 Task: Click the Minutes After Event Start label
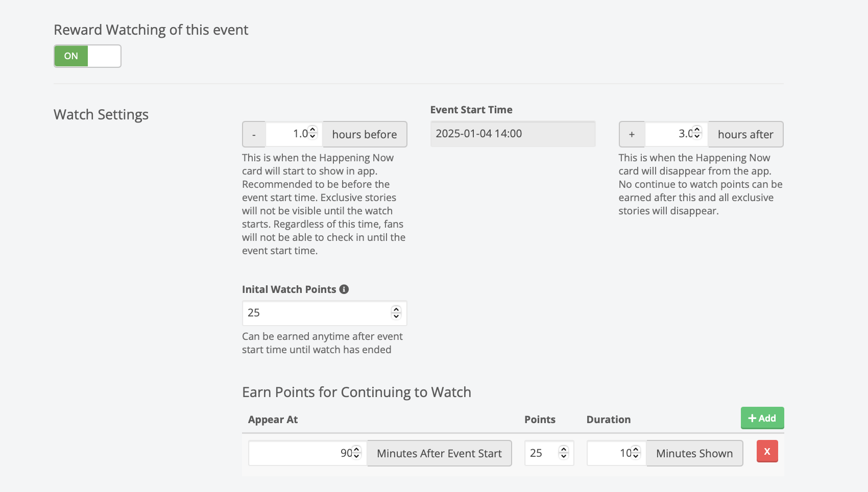tap(439, 453)
